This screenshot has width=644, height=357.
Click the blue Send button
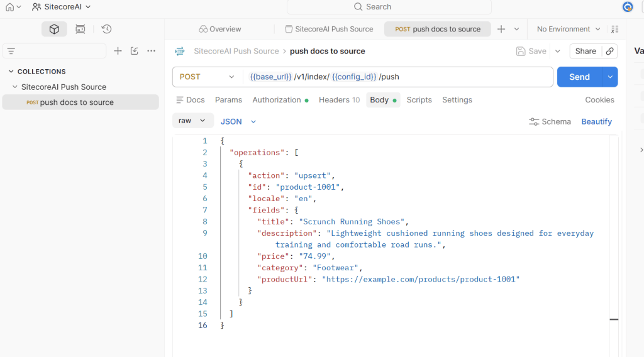[x=579, y=77]
